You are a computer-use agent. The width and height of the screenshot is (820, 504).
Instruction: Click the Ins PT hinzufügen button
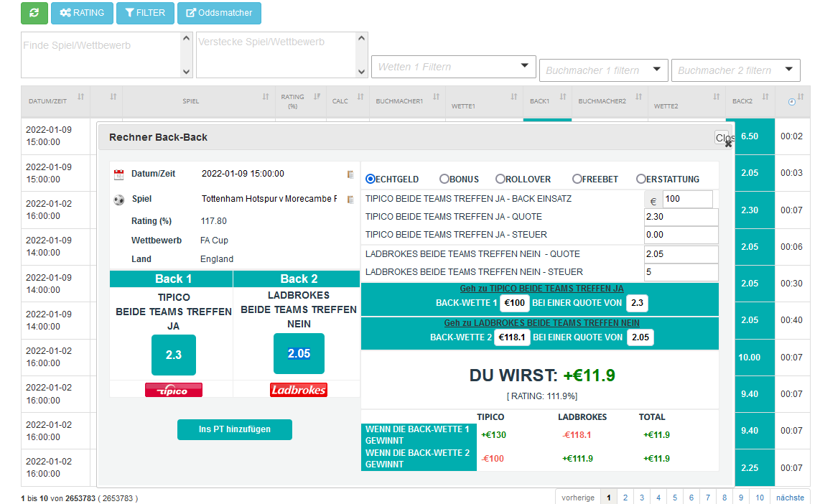(x=234, y=429)
